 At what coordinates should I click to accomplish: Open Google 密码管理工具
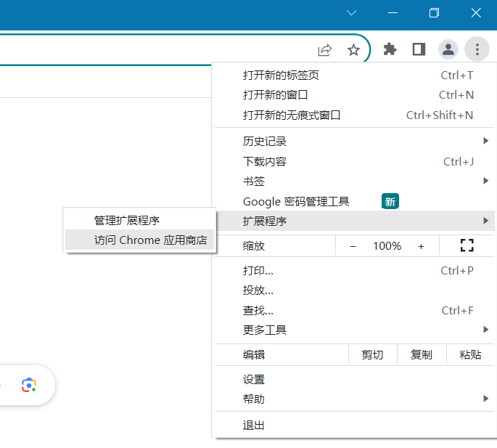coord(354,201)
